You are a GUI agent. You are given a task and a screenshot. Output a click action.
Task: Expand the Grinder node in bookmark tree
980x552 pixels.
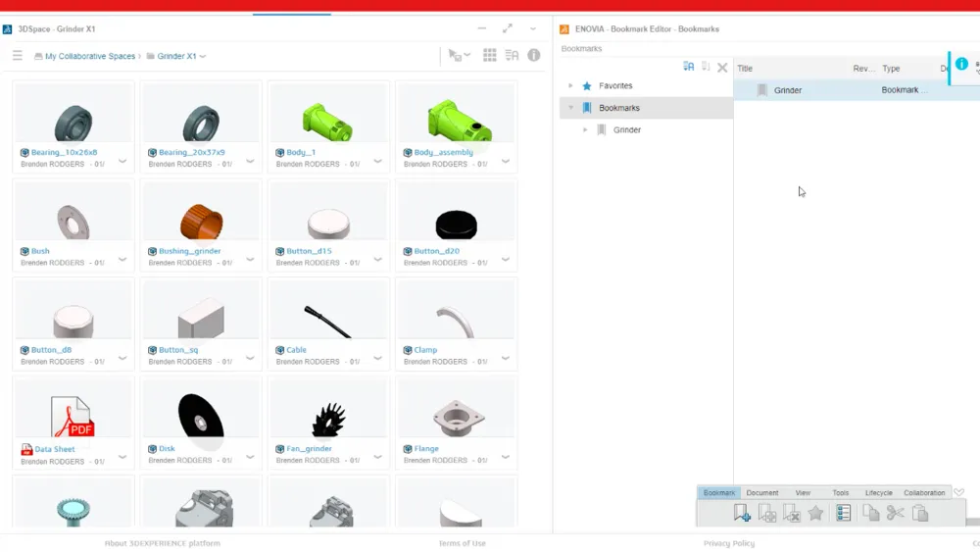pos(585,130)
